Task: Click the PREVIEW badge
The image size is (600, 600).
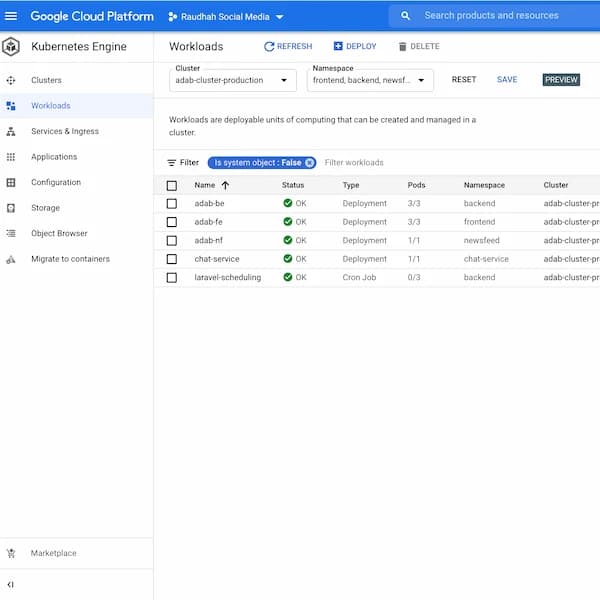Action: point(561,80)
